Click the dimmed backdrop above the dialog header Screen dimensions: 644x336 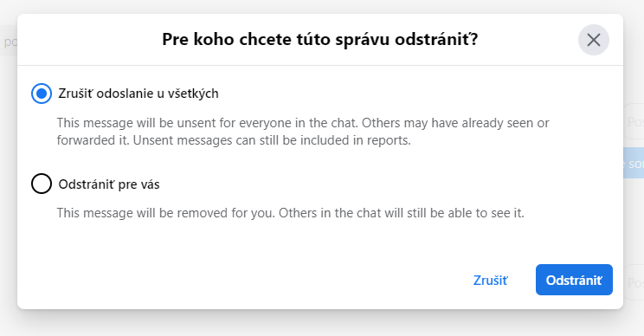[x=322, y=6]
